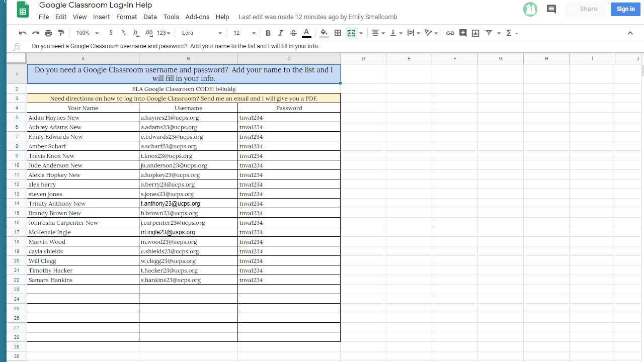The image size is (644, 362).
Task: Open the Add-ons menu
Action: (197, 17)
